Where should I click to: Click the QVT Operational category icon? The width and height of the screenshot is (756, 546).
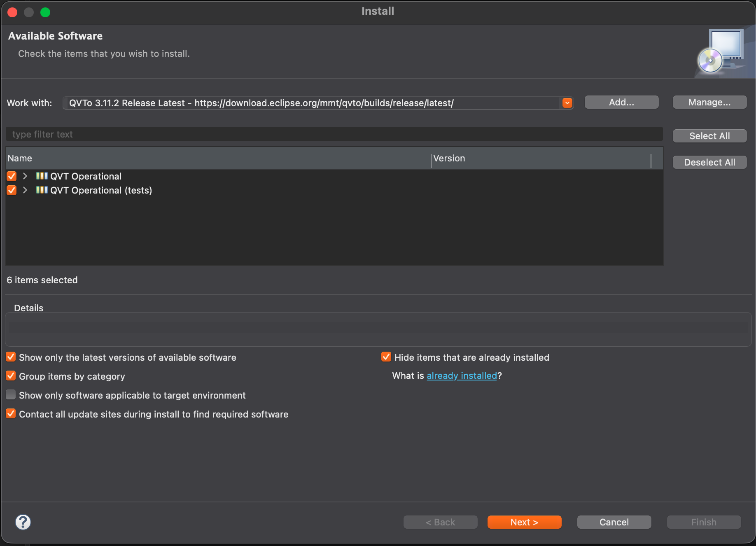coord(42,176)
